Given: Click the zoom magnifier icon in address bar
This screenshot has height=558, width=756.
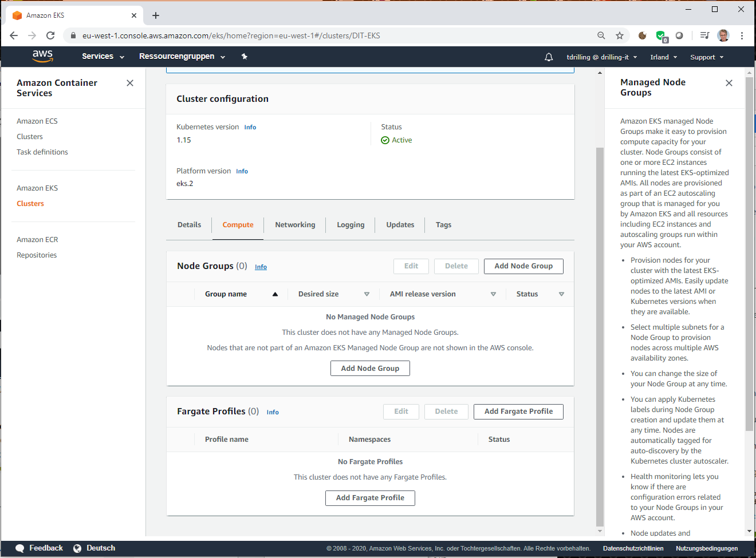Looking at the screenshot, I should pyautogui.click(x=601, y=35).
